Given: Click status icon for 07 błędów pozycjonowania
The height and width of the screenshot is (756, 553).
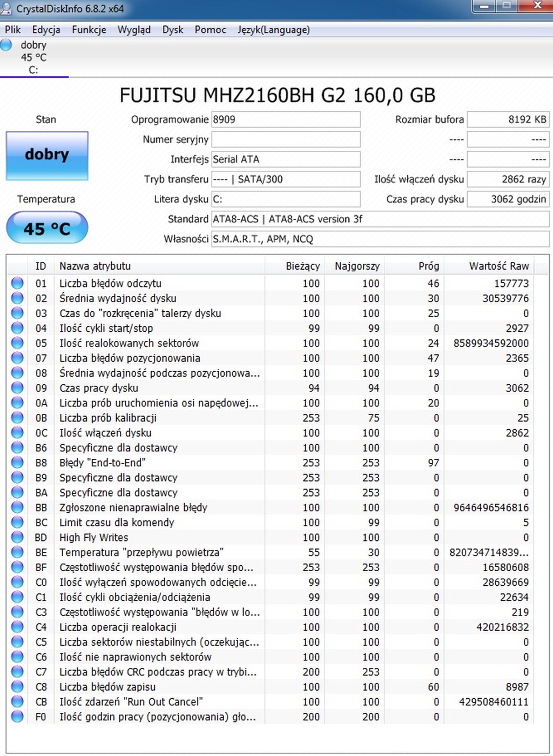Looking at the screenshot, I should tap(17, 358).
